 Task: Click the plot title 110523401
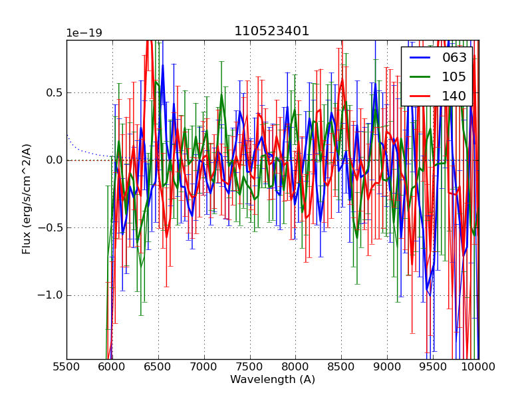coord(271,31)
